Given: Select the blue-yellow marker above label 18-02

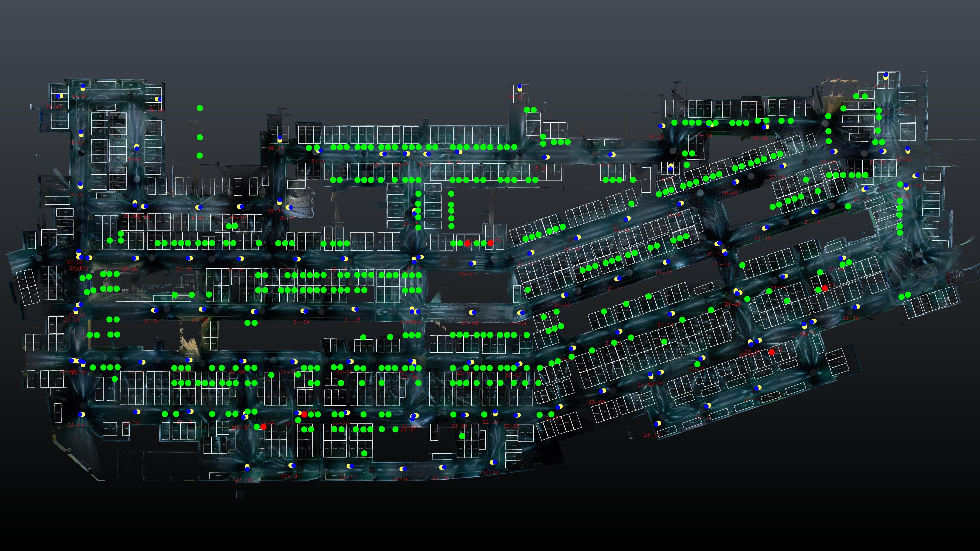Looking at the screenshot, I should 81,133.
